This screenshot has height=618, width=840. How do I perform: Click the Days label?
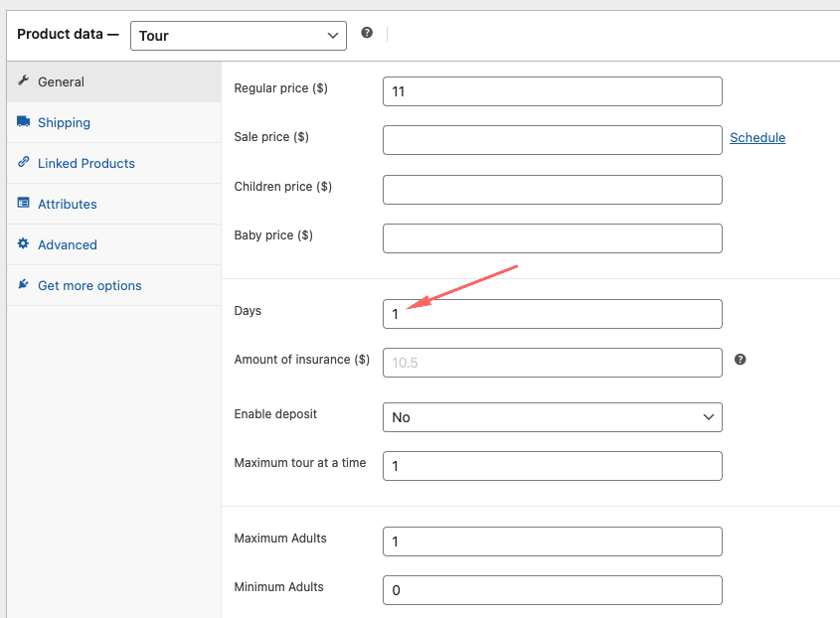click(248, 311)
